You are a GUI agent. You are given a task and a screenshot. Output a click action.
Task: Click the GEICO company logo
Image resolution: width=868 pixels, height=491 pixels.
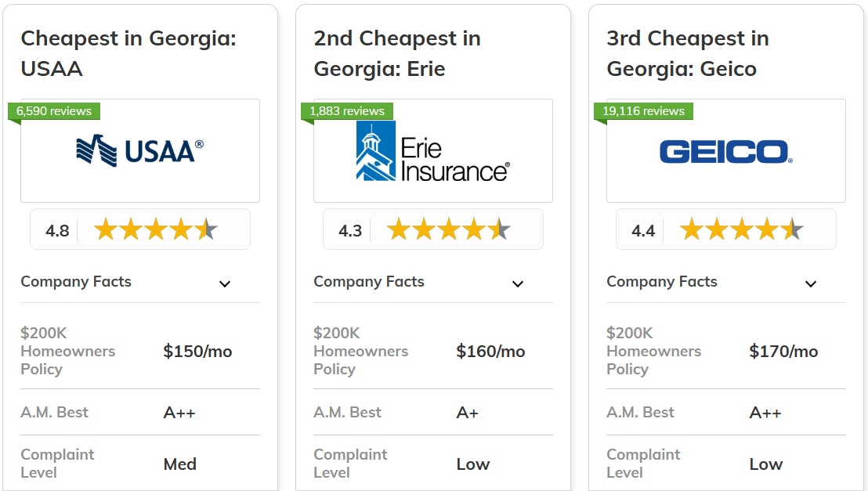tap(725, 153)
